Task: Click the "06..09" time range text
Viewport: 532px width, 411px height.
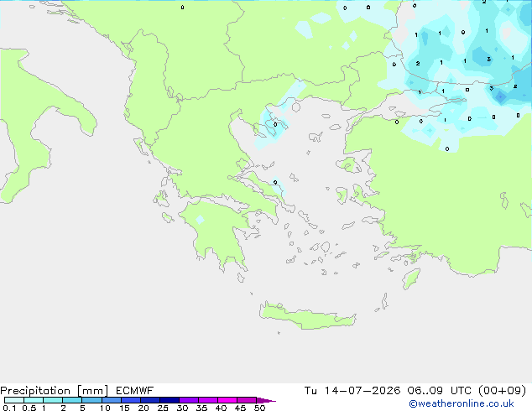Action: tap(425, 391)
